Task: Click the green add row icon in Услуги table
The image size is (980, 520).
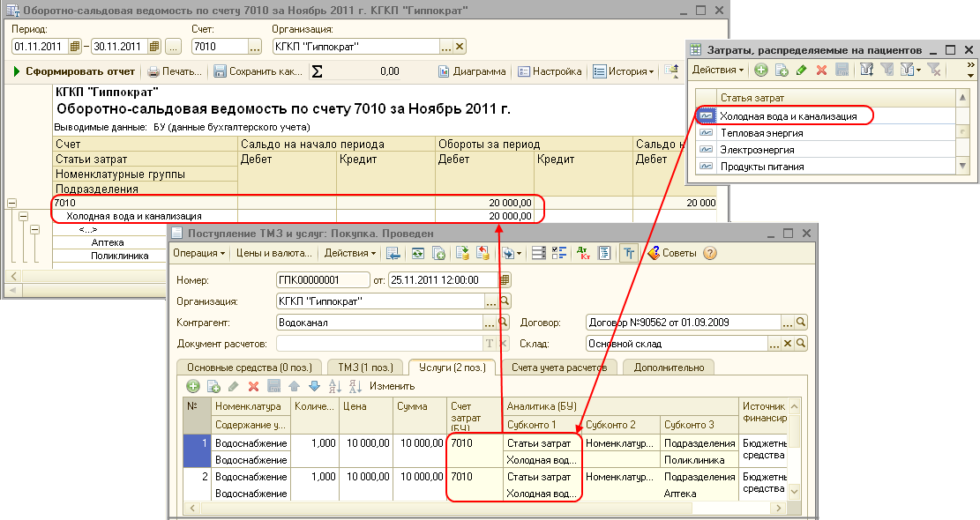Action: coord(193,386)
